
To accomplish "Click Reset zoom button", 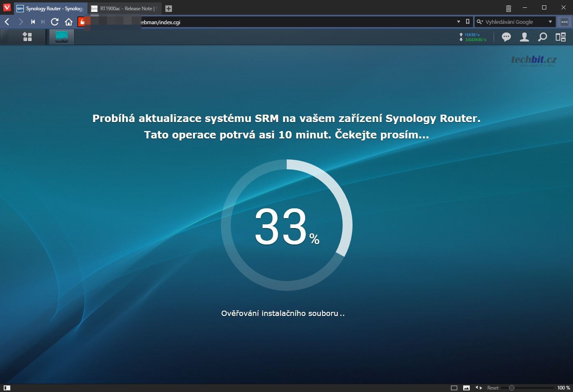I will [493, 387].
